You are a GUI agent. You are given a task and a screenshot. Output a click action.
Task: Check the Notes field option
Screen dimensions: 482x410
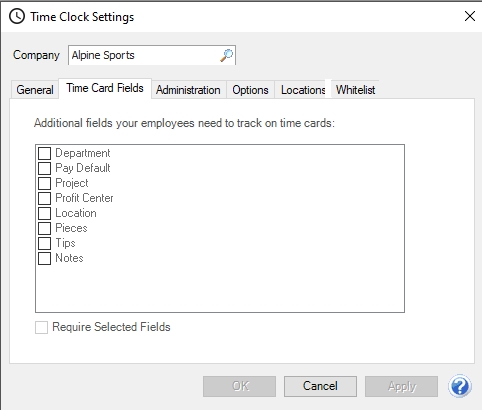(x=44, y=258)
